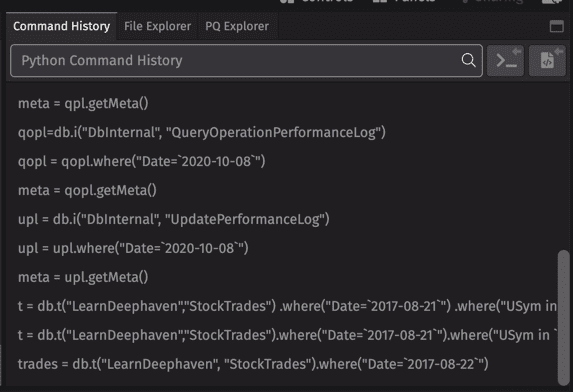Click the command history vertical scrollbar

pos(564,317)
